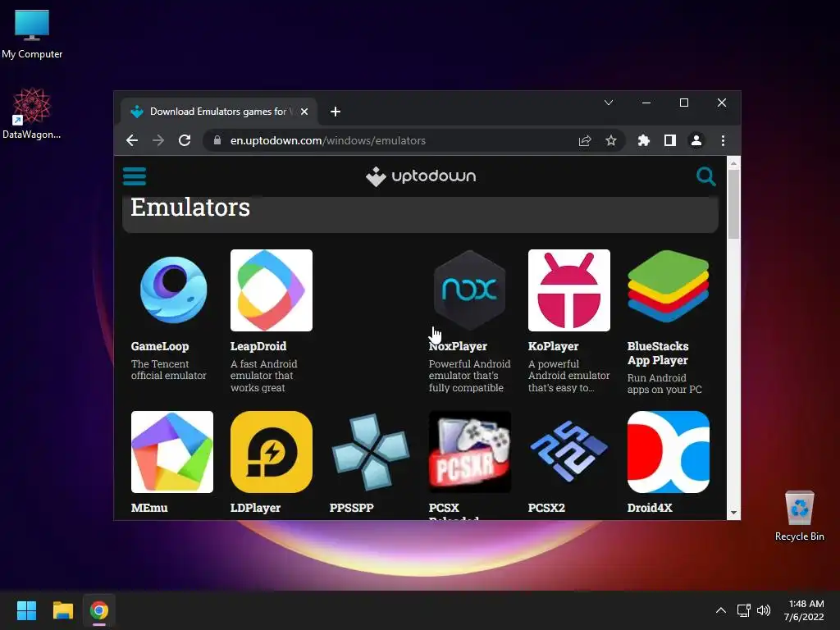Open the PCSX2 icon

(569, 452)
